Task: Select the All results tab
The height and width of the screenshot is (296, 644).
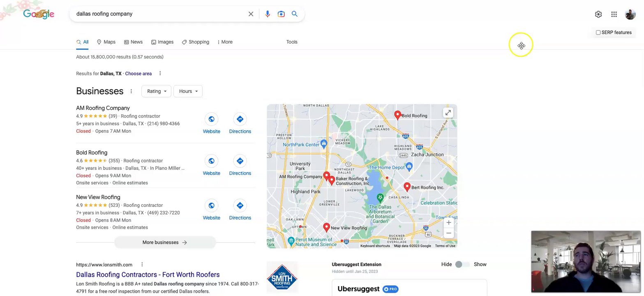Action: pyautogui.click(x=82, y=42)
